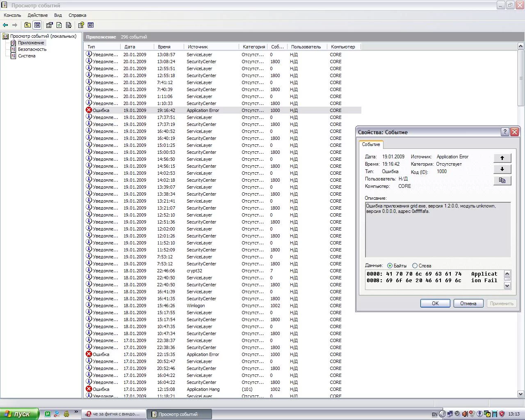Screen dimensions: 525x420
Task: Click the Back arrow in the toolbar
Action: click(5, 25)
